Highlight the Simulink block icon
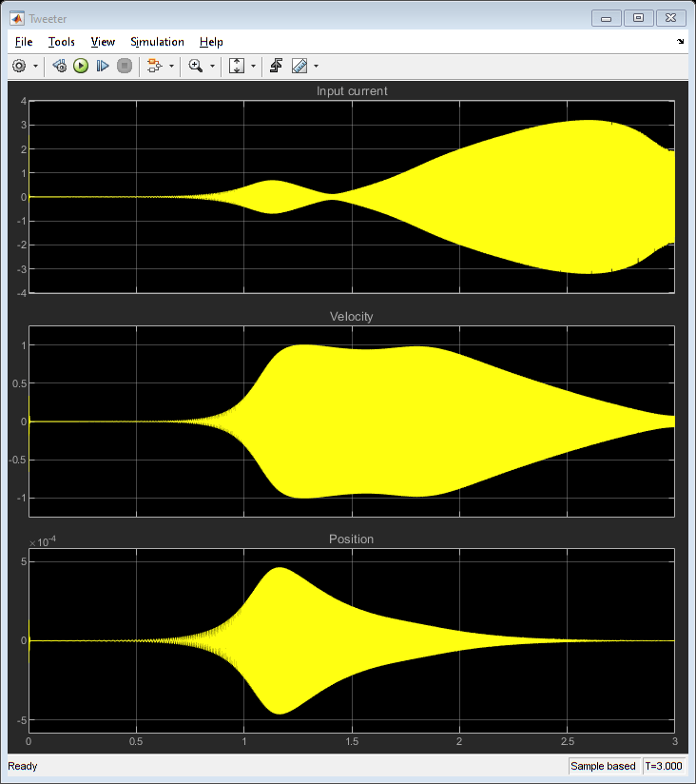Image resolution: width=696 pixels, height=784 pixels. [154, 66]
